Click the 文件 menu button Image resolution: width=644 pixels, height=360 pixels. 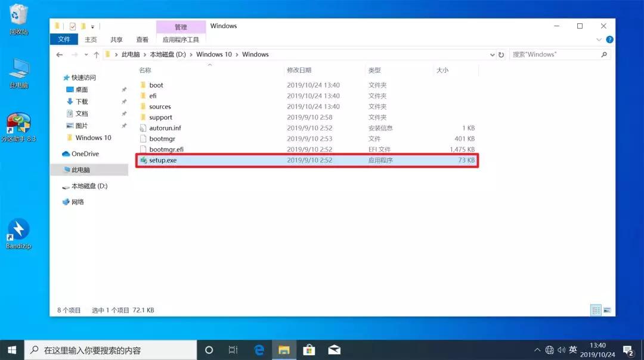pyautogui.click(x=64, y=39)
